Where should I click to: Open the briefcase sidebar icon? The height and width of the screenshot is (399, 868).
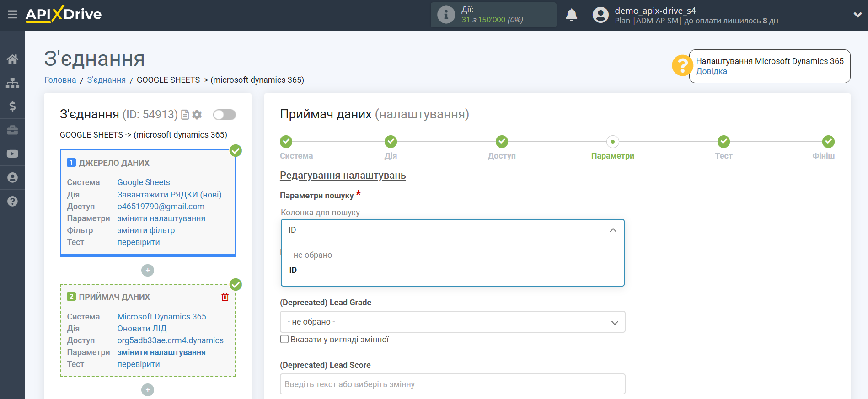tap(12, 130)
